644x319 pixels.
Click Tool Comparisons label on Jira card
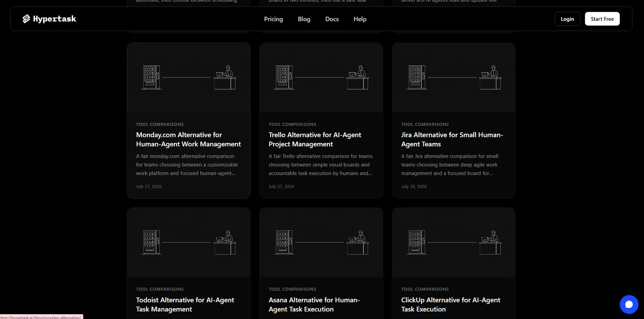(x=425, y=124)
